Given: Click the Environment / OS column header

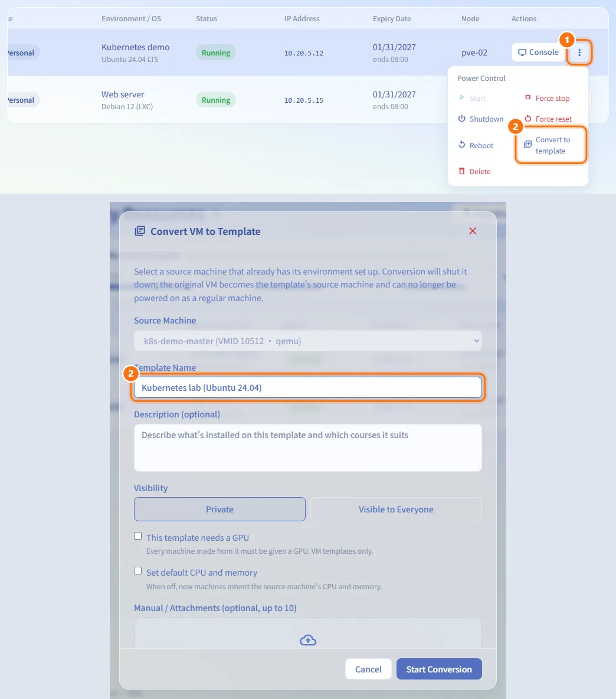Looking at the screenshot, I should (132, 19).
